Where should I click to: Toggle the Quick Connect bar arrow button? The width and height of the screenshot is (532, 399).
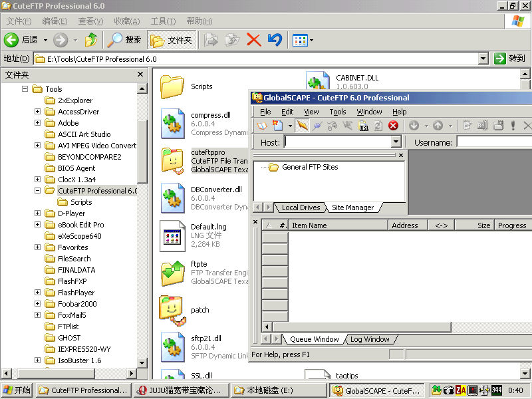tap(303, 126)
